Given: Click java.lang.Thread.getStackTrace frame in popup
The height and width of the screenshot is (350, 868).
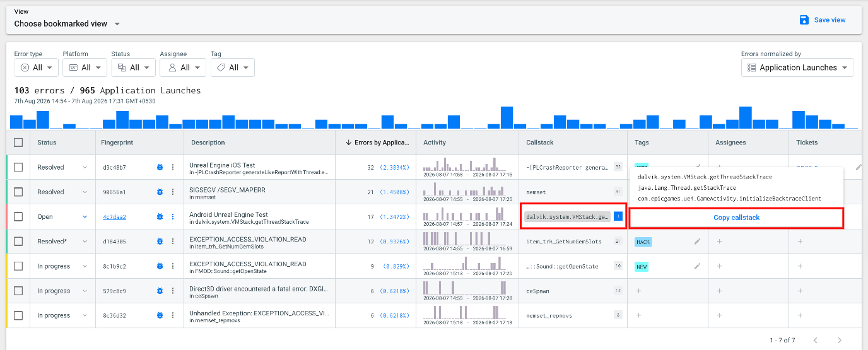Looking at the screenshot, I should click(686, 188).
